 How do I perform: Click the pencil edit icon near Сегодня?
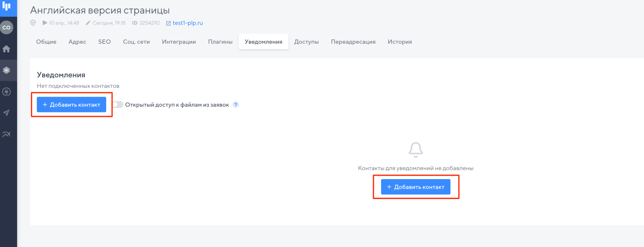click(88, 23)
